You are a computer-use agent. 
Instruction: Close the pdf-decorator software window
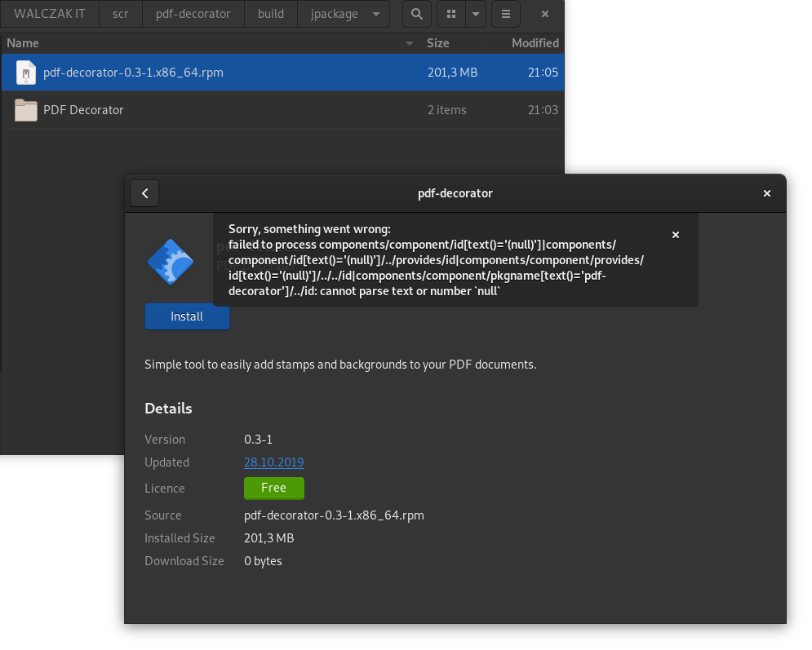(766, 193)
